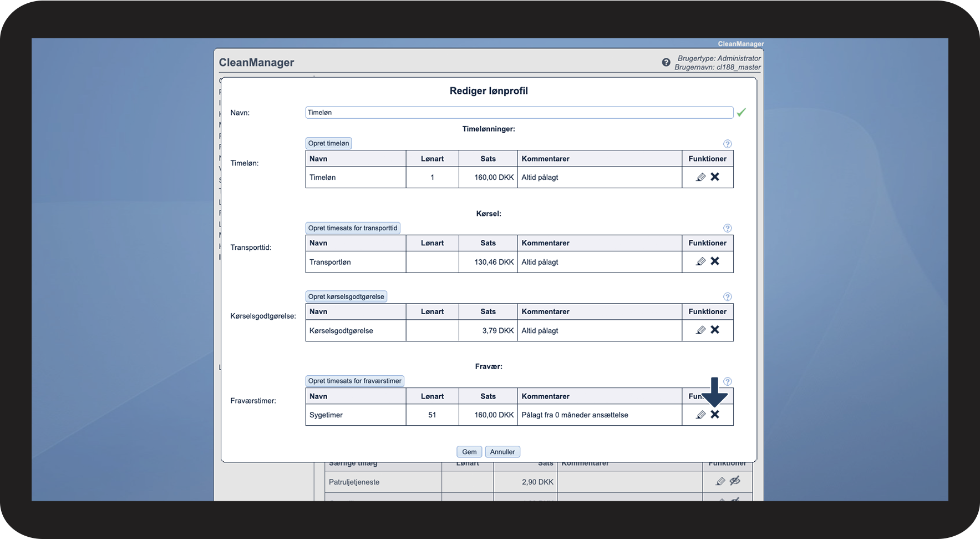Delete the Sygetimer absence row
The height and width of the screenshot is (539, 980).
click(x=715, y=415)
